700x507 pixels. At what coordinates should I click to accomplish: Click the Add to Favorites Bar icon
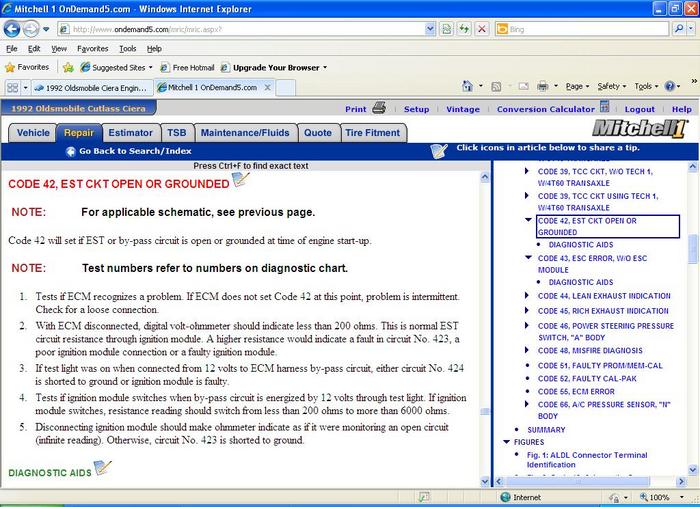68,67
